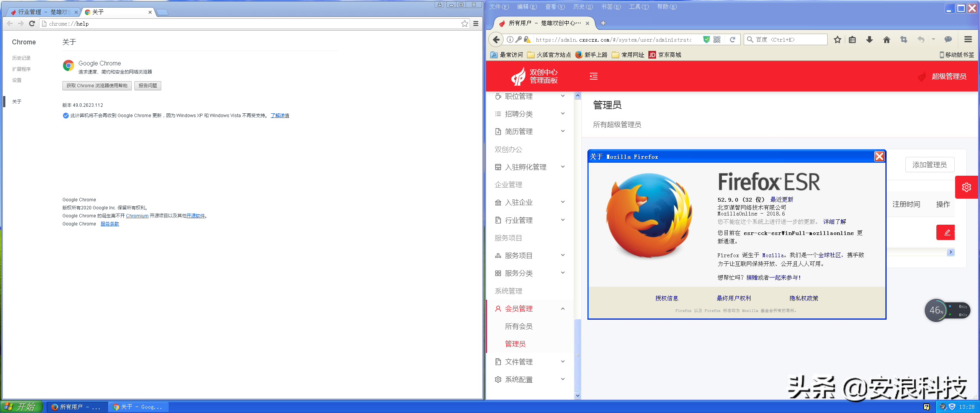Click the Firefox reload icon
Image resolution: width=980 pixels, height=413 pixels.
pos(732,39)
